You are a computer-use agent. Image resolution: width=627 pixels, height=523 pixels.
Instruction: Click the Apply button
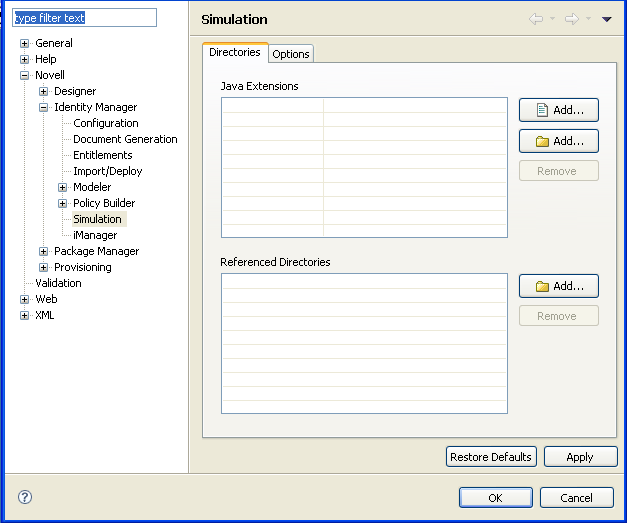[580, 457]
